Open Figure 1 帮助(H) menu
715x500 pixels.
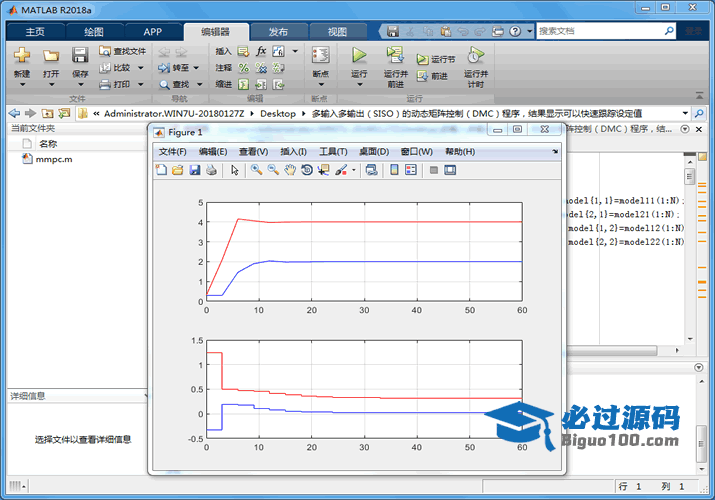460,152
